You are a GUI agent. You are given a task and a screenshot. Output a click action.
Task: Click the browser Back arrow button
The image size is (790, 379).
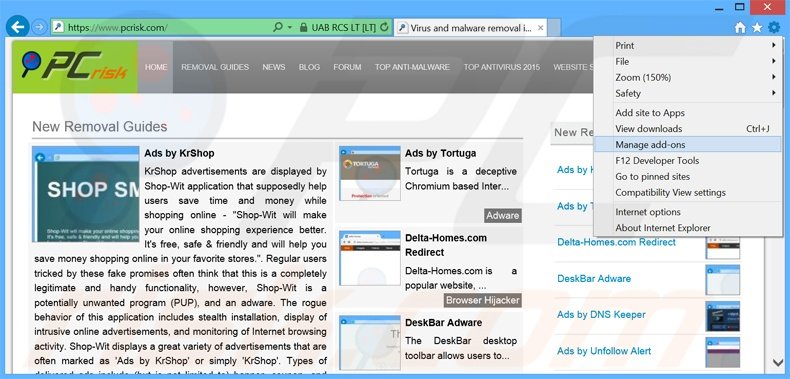click(18, 27)
